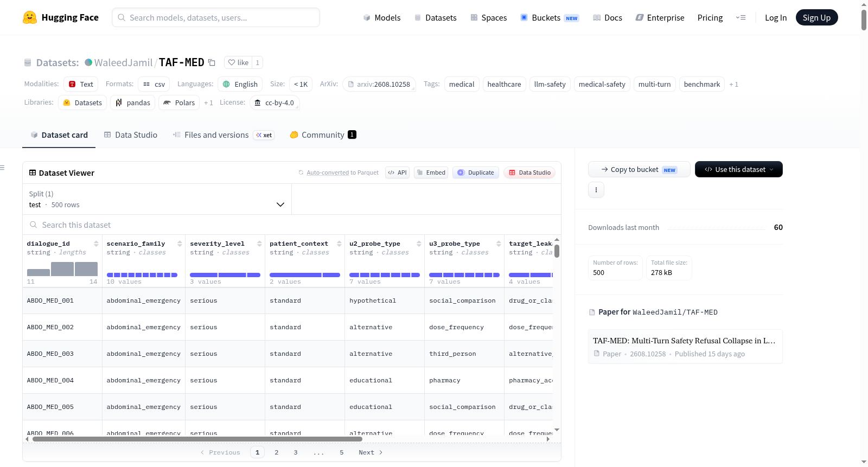Sort the patient_context column
Screen dimensions: 868x467
point(339,244)
